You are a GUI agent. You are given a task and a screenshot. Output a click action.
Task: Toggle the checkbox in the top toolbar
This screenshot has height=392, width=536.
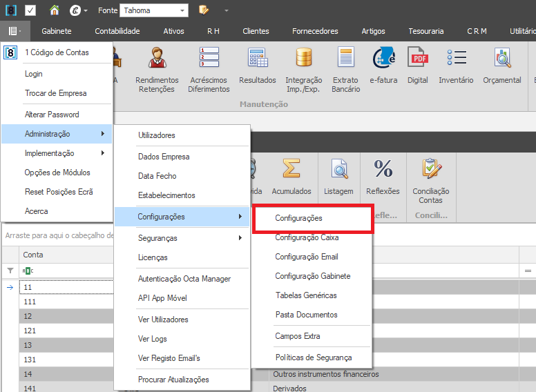coord(30,10)
